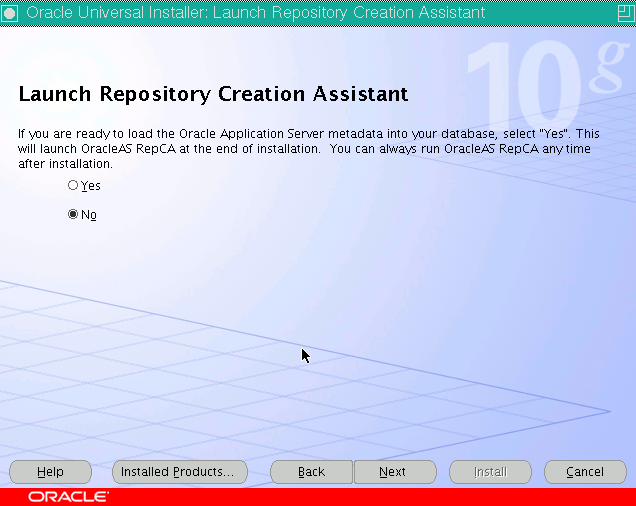Go Back to previous step

click(x=311, y=472)
